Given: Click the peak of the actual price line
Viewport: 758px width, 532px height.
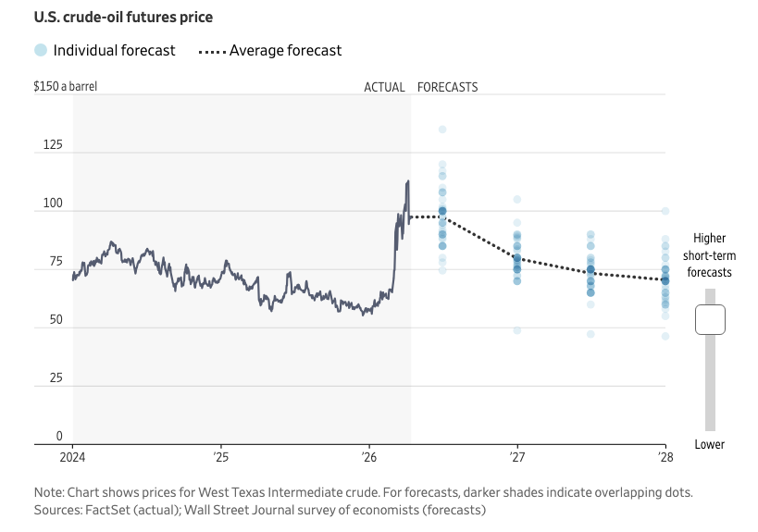Looking at the screenshot, I should pyautogui.click(x=407, y=182).
